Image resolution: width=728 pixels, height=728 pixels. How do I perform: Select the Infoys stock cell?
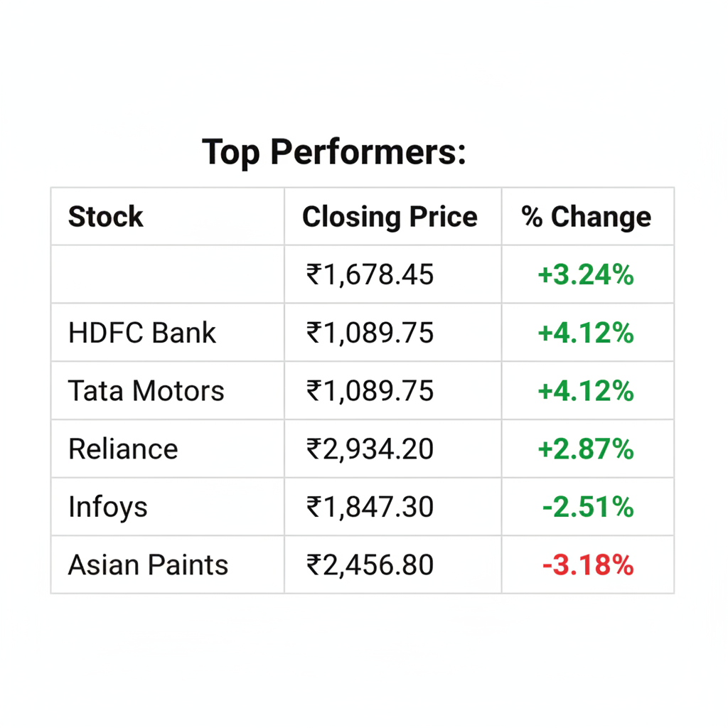108,508
